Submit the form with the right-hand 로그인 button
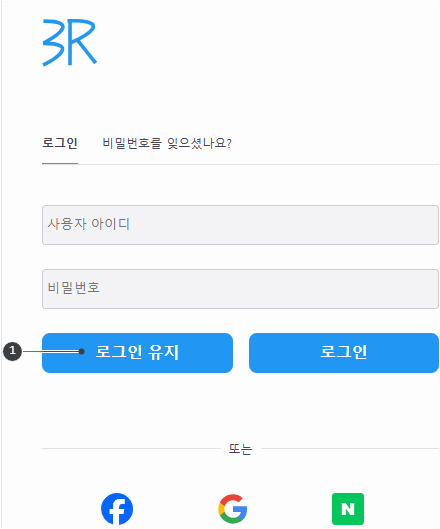The image size is (440, 529). point(344,353)
